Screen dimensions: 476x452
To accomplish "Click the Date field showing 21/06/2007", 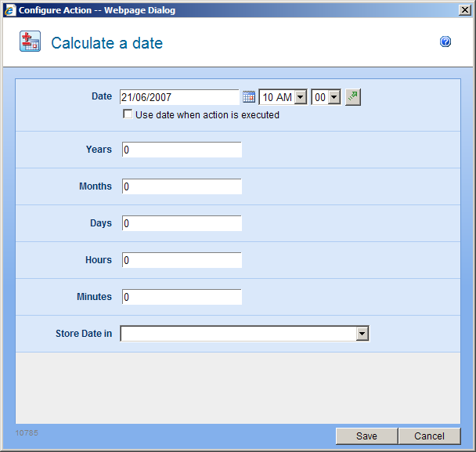I will click(x=179, y=97).
